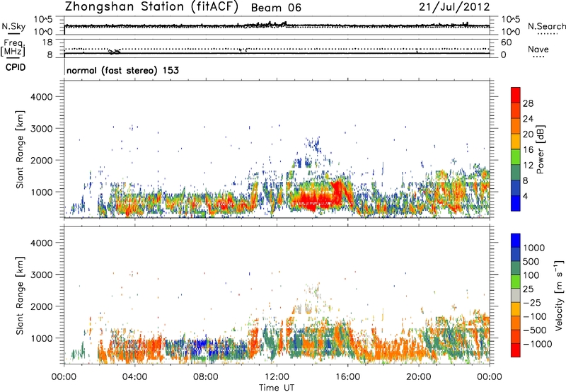Image resolution: width=566 pixels, height=392 pixels.
Task: Click the '12:00' time tick label
Action: [x=277, y=377]
